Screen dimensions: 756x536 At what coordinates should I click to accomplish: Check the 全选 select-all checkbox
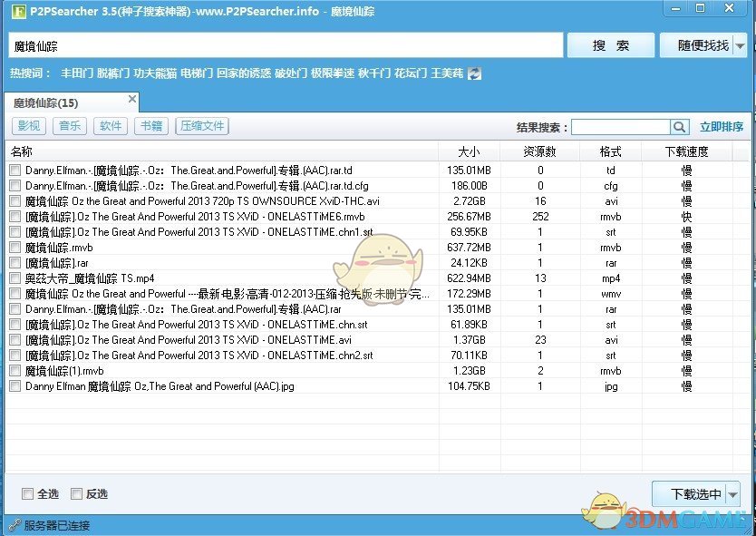[25, 493]
